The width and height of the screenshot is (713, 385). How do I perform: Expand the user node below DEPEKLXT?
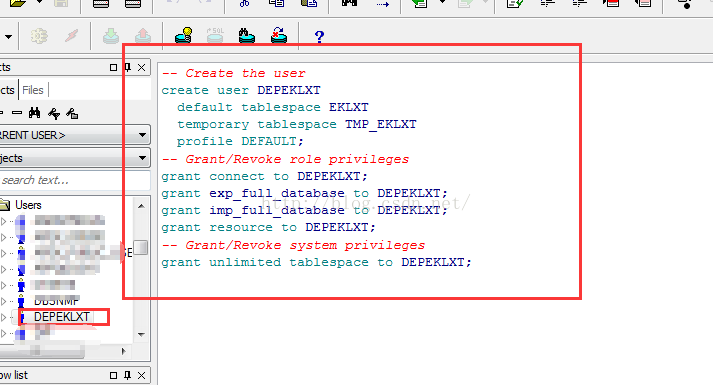tap(4, 333)
